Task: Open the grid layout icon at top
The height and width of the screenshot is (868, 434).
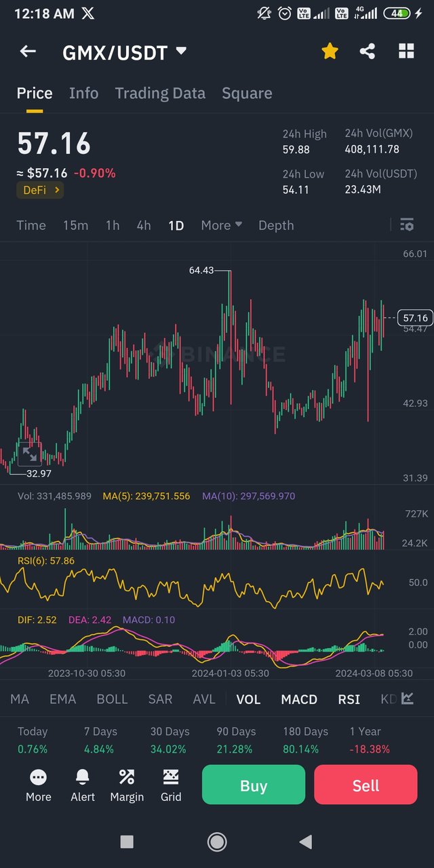Action: 406,51
